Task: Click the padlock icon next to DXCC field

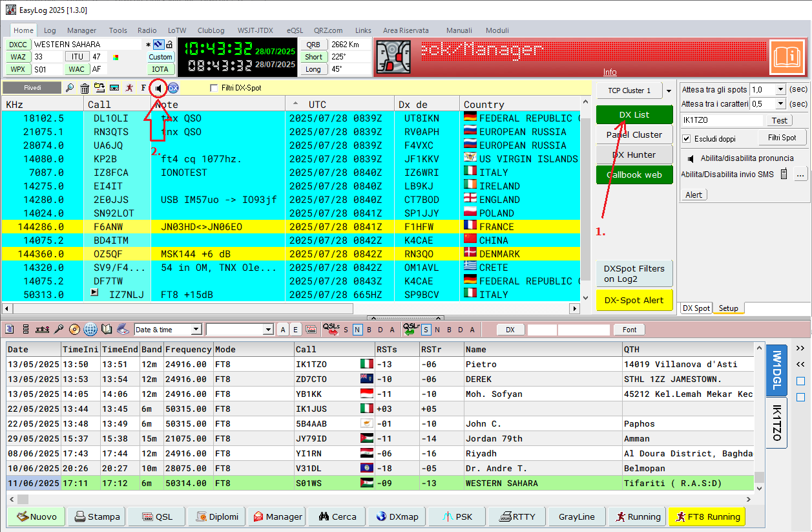Action: (169, 45)
